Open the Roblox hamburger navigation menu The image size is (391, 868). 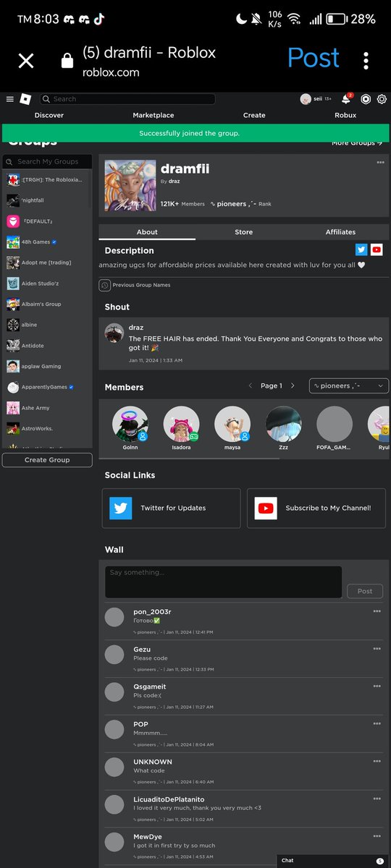click(x=10, y=99)
